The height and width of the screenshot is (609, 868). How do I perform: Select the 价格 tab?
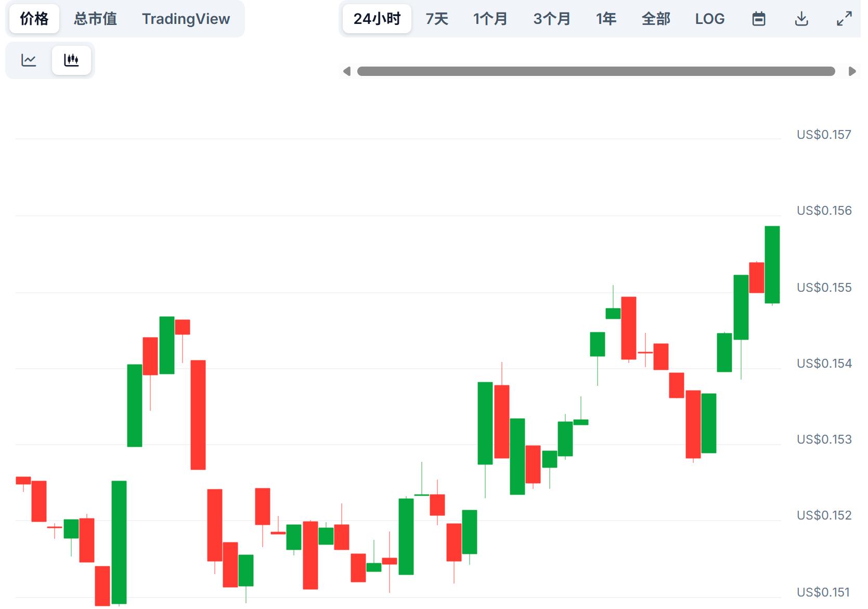tap(34, 19)
